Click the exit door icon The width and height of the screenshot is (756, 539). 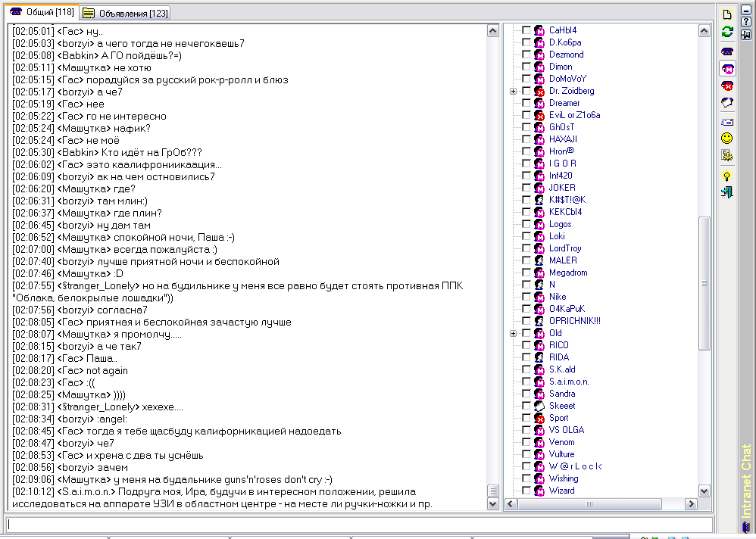(x=726, y=192)
